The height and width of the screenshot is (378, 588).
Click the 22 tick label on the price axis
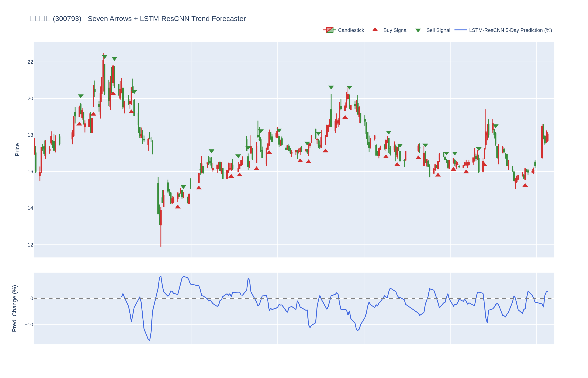pos(30,62)
